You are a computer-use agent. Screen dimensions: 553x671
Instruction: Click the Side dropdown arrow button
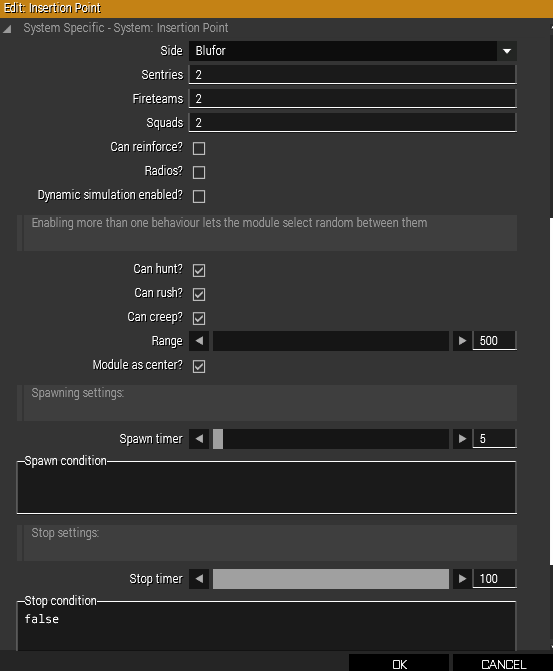[507, 51]
